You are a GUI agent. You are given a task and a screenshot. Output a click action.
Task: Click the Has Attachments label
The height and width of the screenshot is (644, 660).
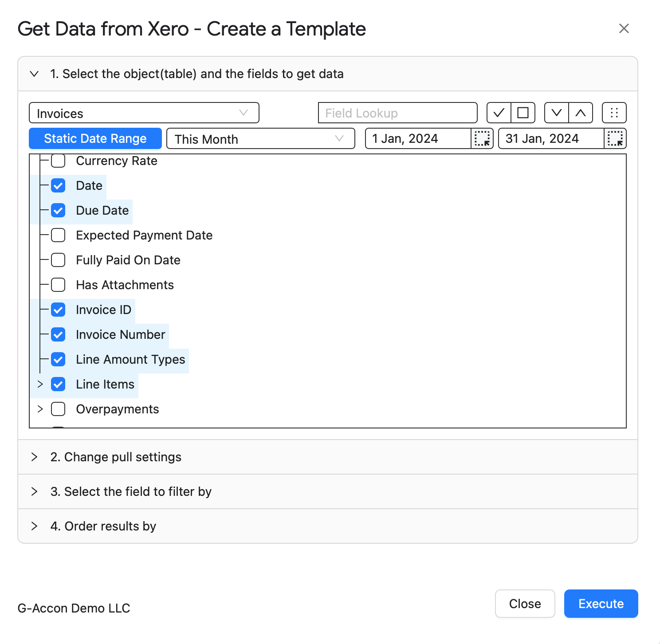tap(125, 285)
